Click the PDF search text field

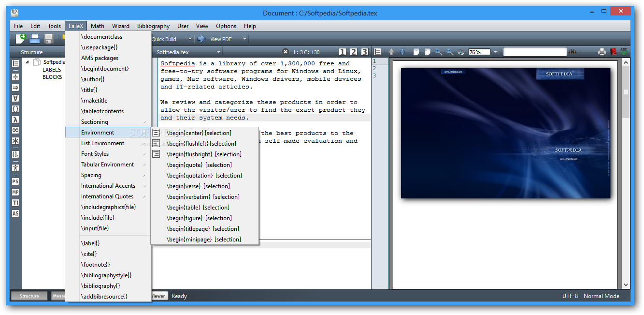point(535,52)
